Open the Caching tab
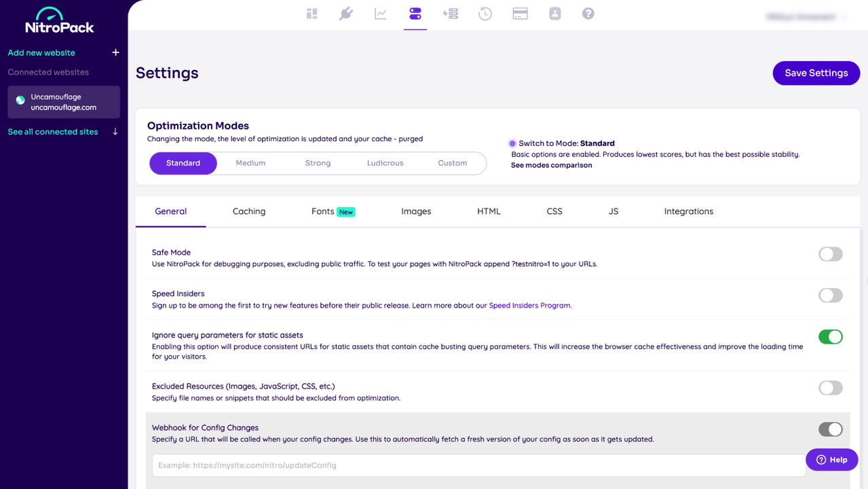The height and width of the screenshot is (489, 868). (248, 211)
